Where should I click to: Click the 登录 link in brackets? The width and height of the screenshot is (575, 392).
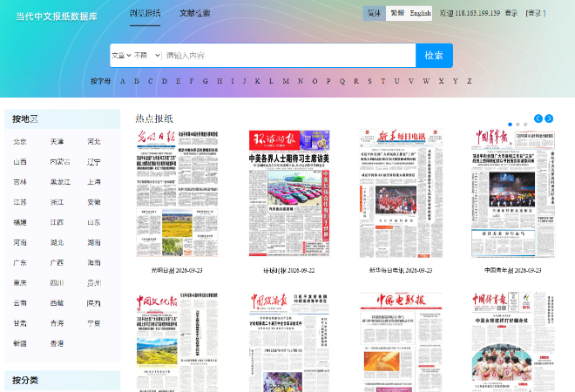[x=536, y=13]
